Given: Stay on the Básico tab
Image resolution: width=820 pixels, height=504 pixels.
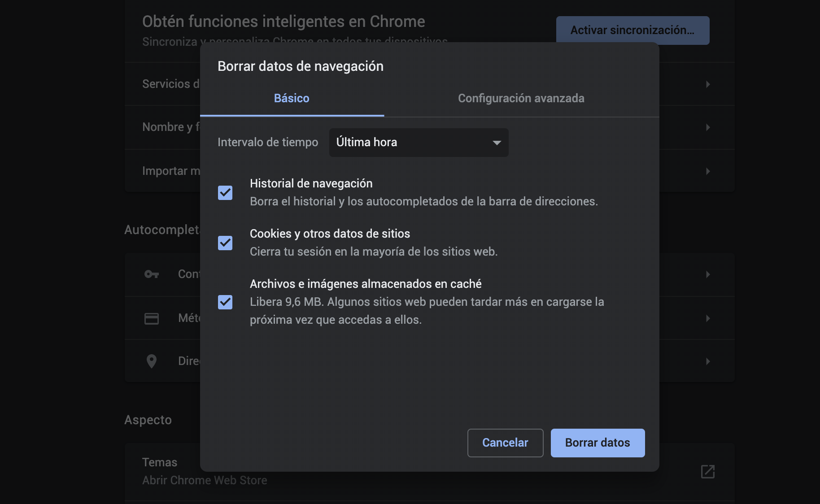Looking at the screenshot, I should (291, 98).
